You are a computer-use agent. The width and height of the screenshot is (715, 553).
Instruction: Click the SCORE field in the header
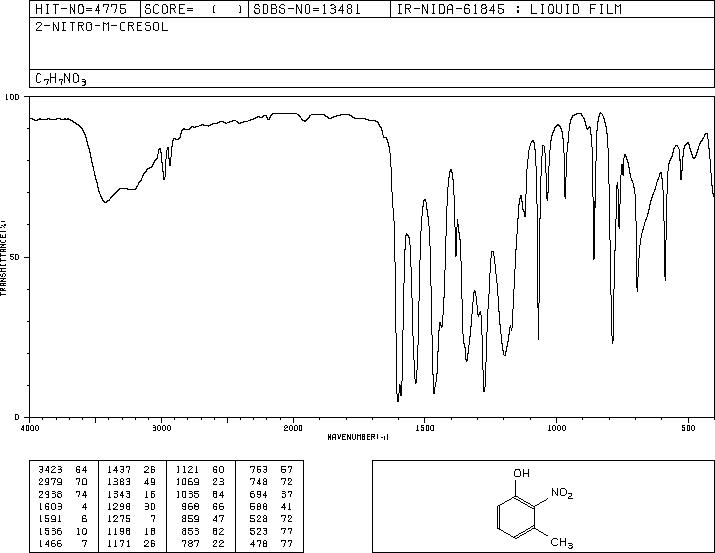coord(194,9)
